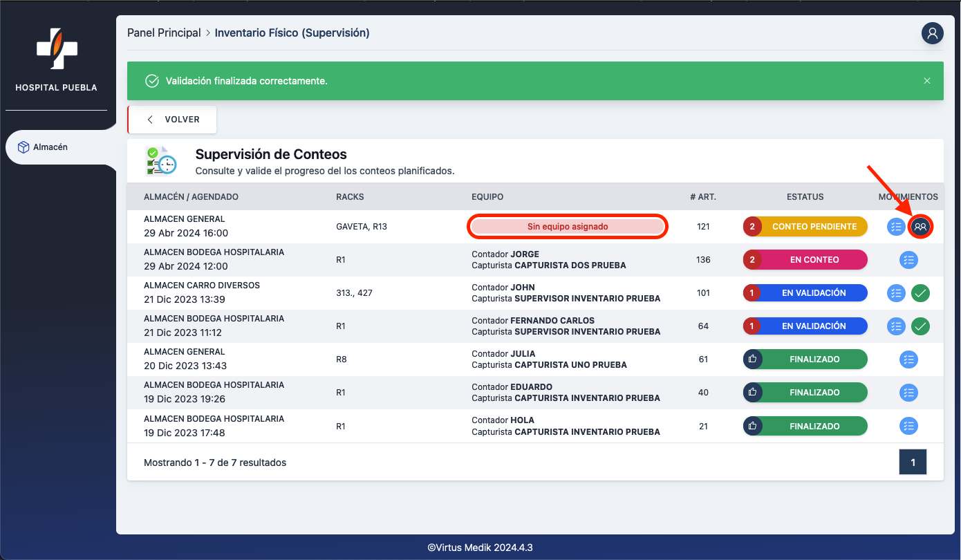Open movements list for EN CONTEO row
The image size is (961, 560).
[x=908, y=260]
